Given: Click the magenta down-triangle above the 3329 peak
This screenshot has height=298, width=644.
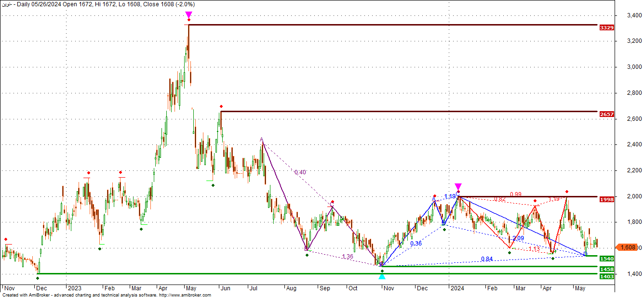Looking at the screenshot, I should pyautogui.click(x=188, y=15).
